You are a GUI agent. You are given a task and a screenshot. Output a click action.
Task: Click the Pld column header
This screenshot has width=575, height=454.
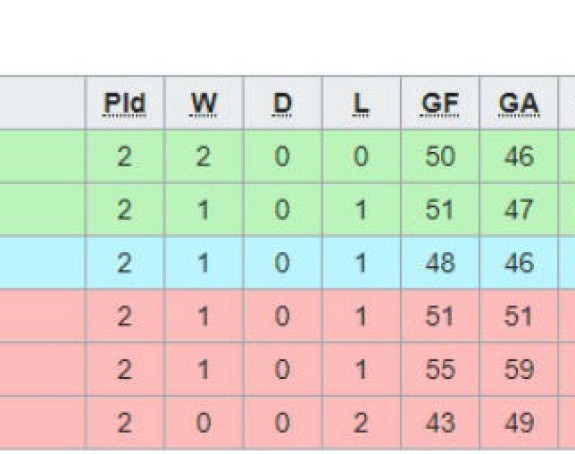(125, 104)
